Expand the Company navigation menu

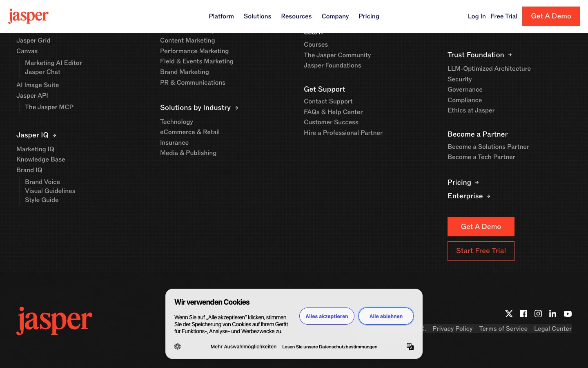tap(335, 16)
